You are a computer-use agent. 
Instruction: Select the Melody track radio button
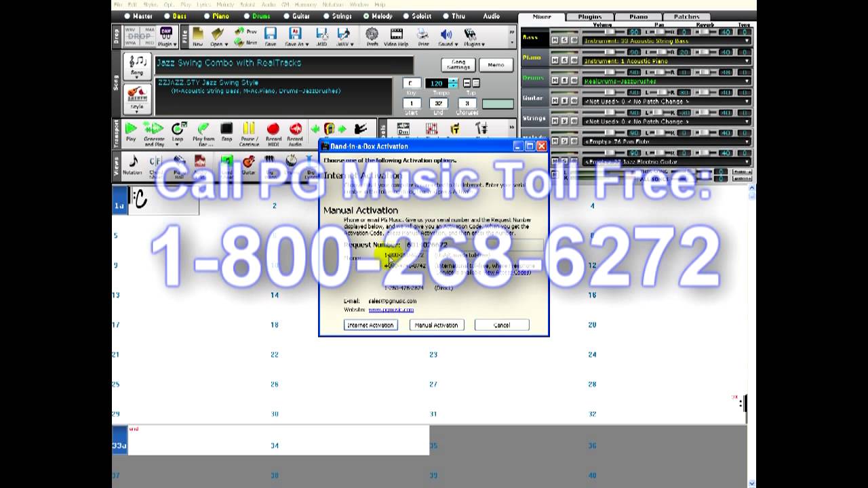(366, 16)
